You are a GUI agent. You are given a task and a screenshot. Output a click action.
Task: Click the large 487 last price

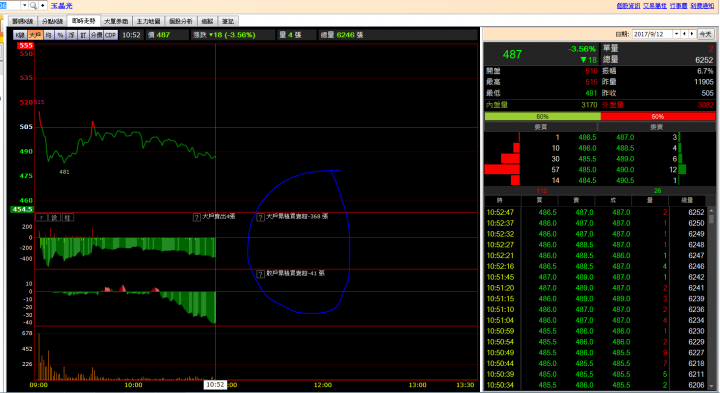[x=512, y=55]
